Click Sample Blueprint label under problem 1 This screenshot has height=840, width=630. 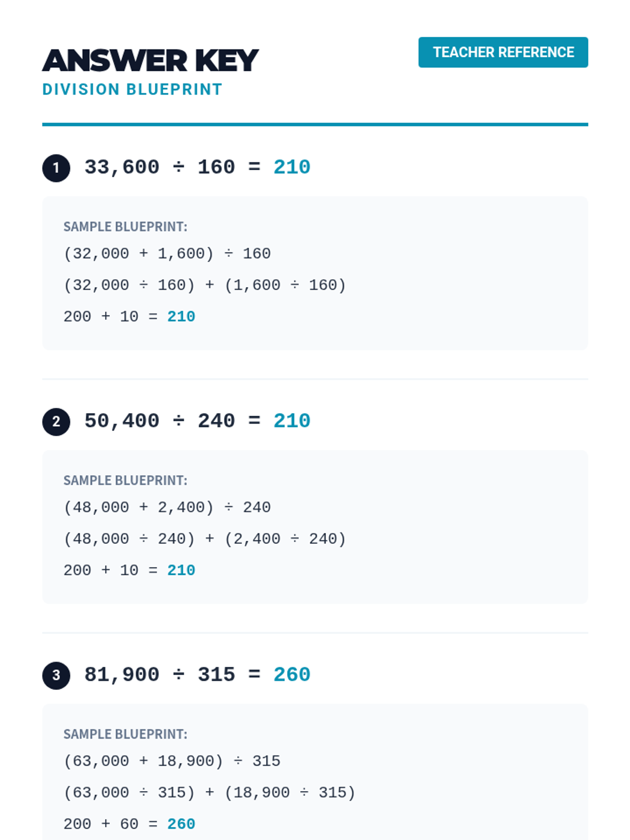click(125, 227)
